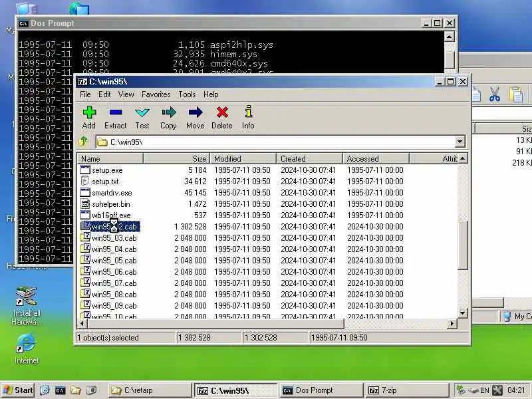Sort by Accessed column header
The height and width of the screenshot is (399, 532).
click(376, 158)
